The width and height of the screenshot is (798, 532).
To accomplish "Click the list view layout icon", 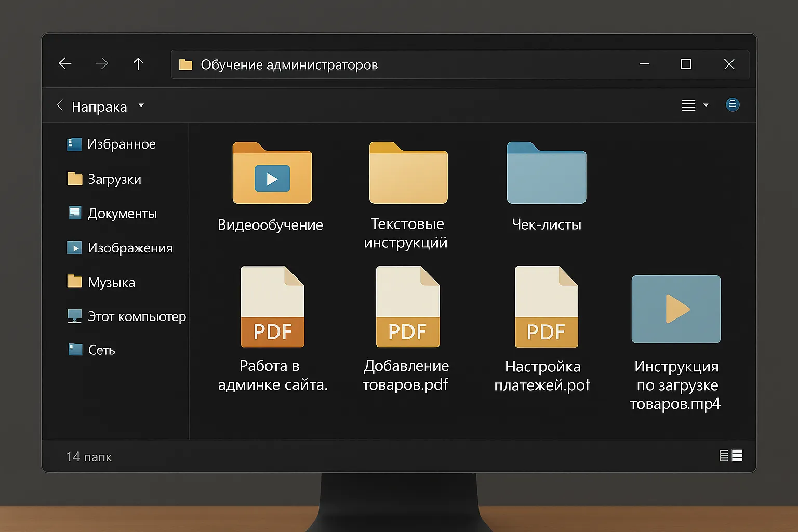I will 688,105.
